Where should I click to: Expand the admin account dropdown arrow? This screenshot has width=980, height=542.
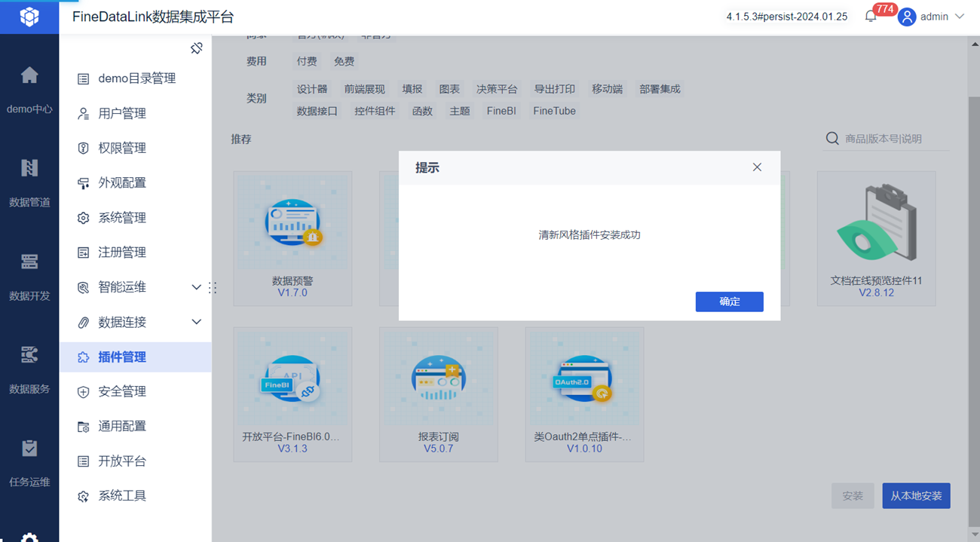[959, 17]
